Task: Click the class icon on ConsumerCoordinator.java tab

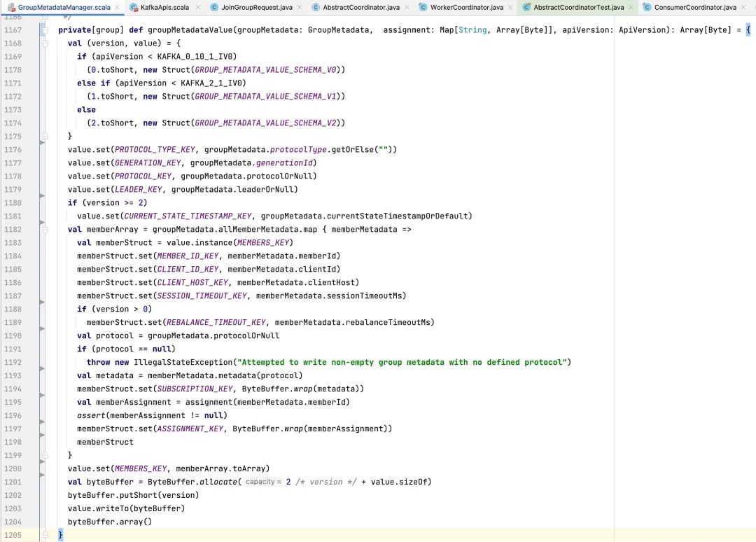Action: [x=647, y=7]
